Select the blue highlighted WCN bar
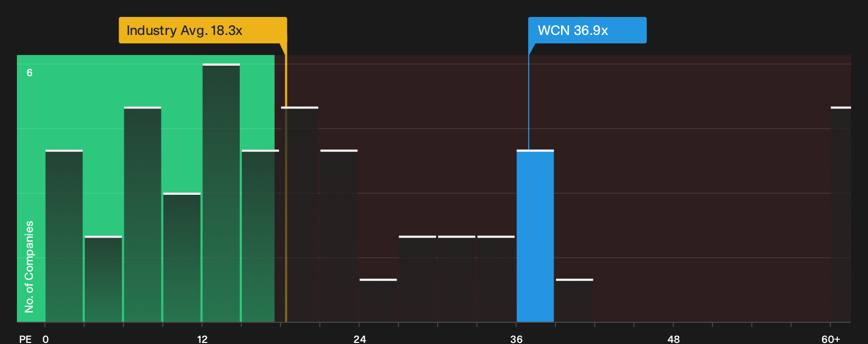868x344 pixels. [x=535, y=236]
